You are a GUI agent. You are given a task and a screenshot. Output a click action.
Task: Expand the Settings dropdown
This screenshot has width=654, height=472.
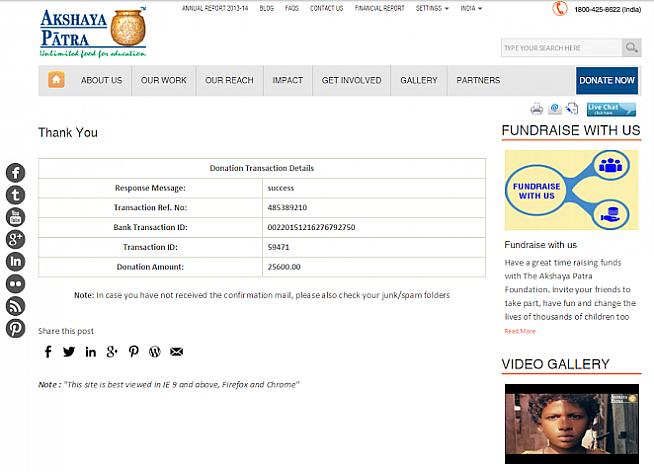(x=431, y=8)
